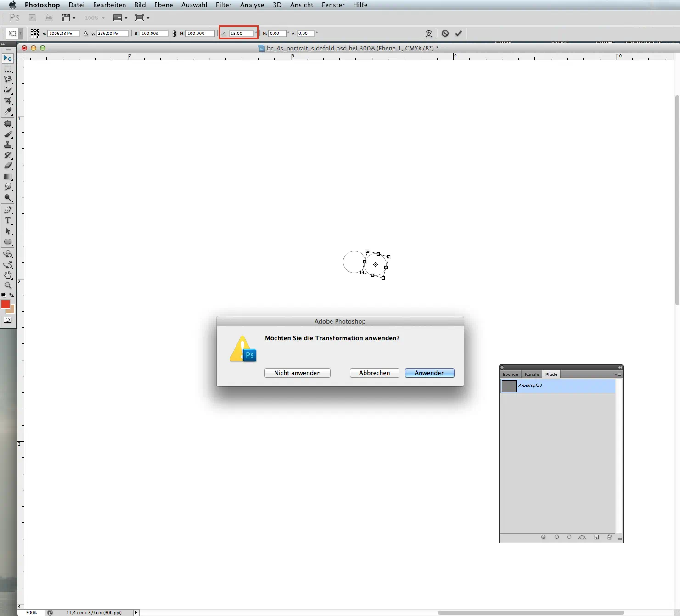The height and width of the screenshot is (616, 680).
Task: Toggle Quick Mask mode button
Action: pos(8,320)
